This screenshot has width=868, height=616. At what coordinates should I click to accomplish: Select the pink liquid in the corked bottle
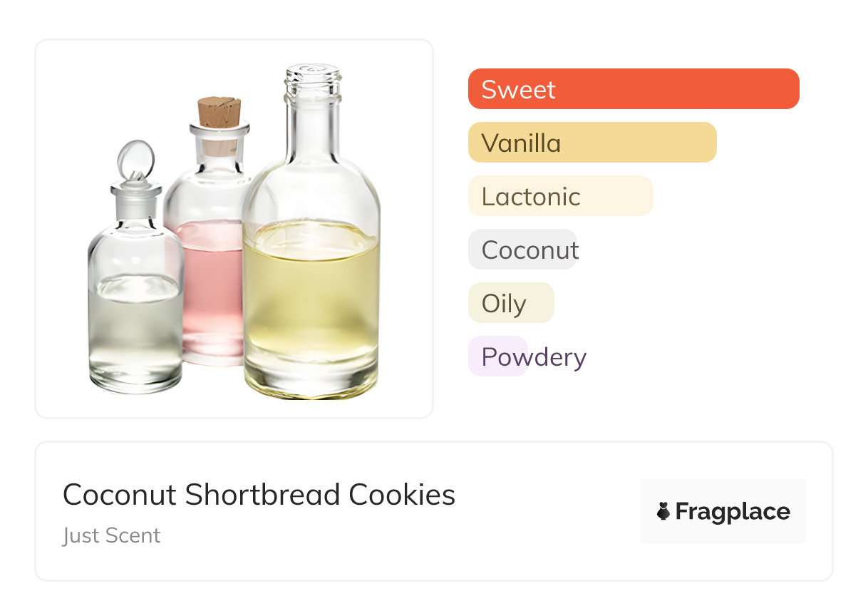pyautogui.click(x=210, y=285)
